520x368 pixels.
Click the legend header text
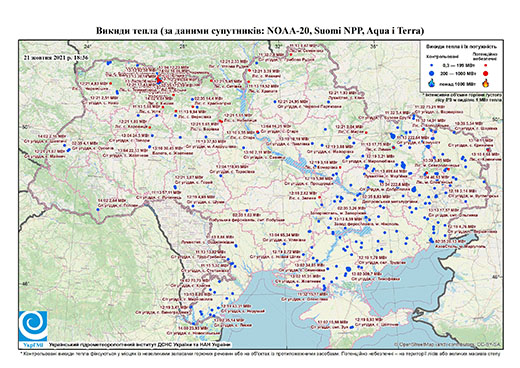coord(462,47)
